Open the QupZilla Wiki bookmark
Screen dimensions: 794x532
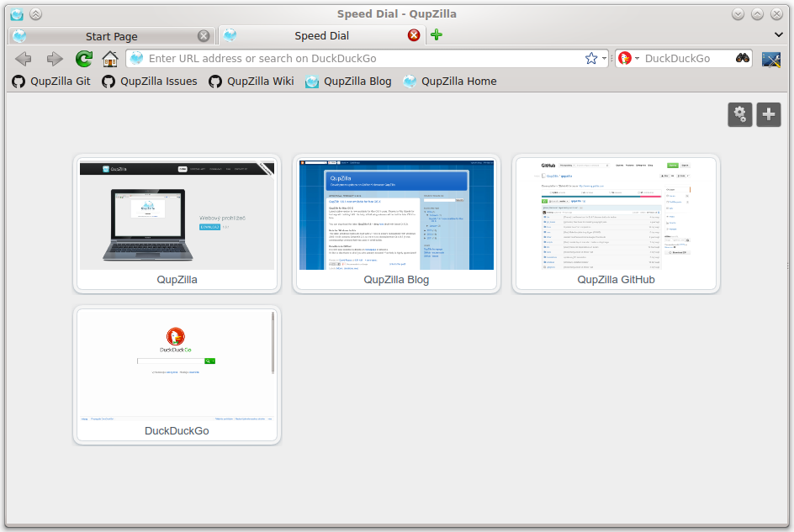(x=251, y=82)
